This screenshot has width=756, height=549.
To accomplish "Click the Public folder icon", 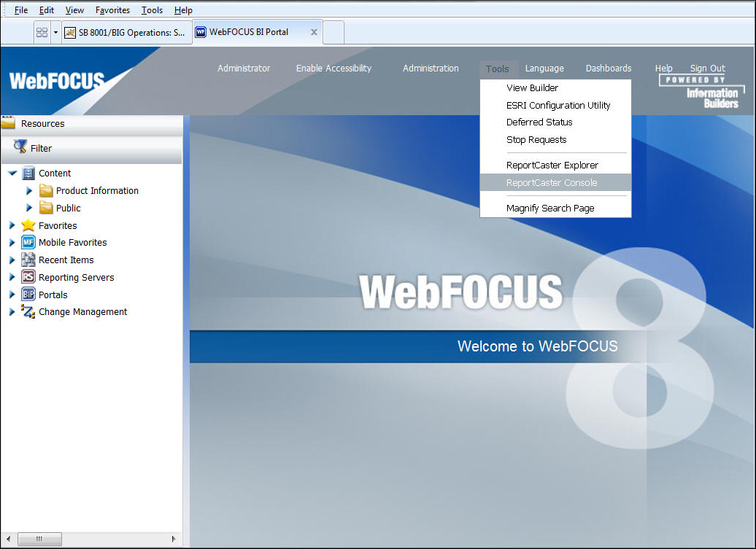I will (46, 208).
